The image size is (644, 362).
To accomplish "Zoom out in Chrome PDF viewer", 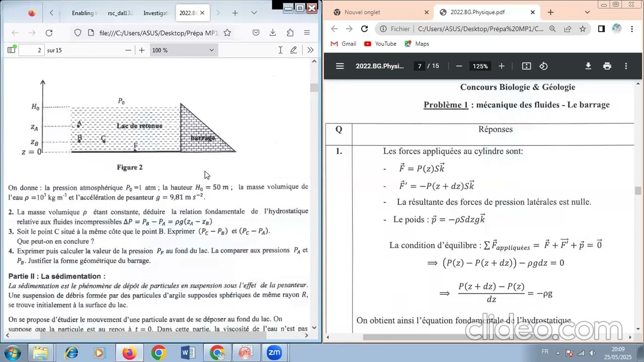I will [x=459, y=66].
